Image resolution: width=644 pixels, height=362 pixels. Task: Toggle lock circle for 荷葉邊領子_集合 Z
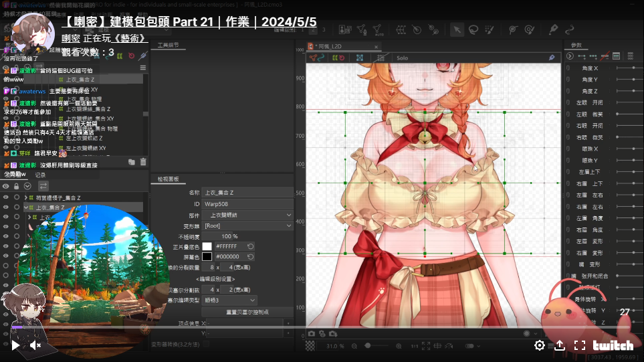tap(17, 197)
